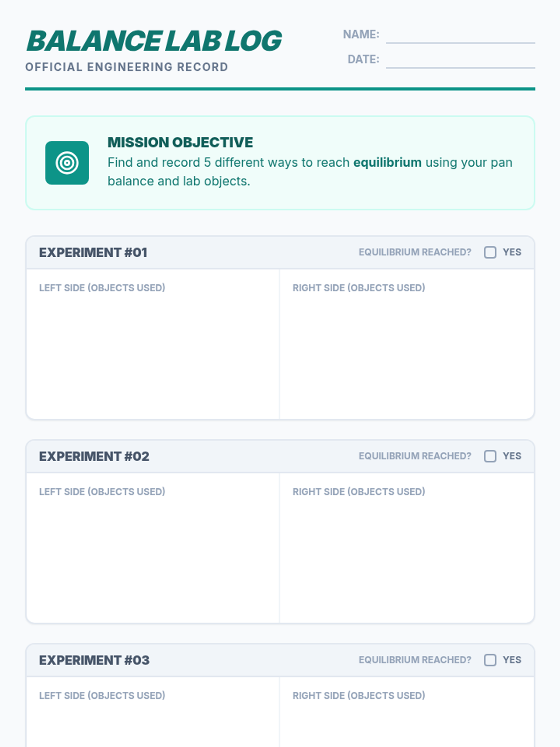560x747 pixels.
Task: Click the Experiment #03 header label
Action: [94, 660]
